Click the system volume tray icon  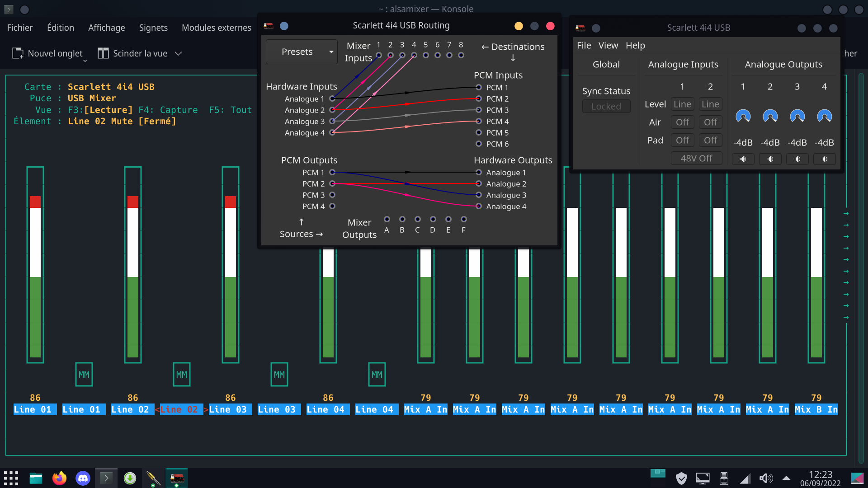tap(766, 478)
